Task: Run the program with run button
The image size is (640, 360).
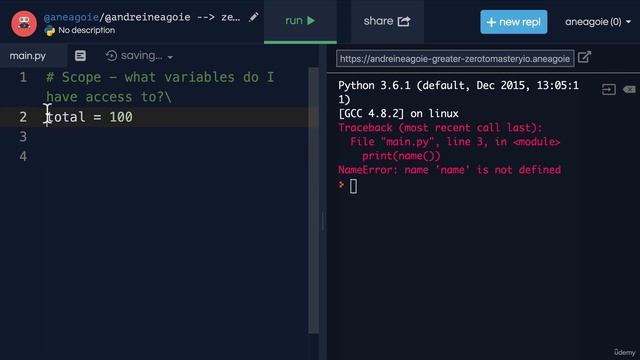Action: (x=300, y=21)
